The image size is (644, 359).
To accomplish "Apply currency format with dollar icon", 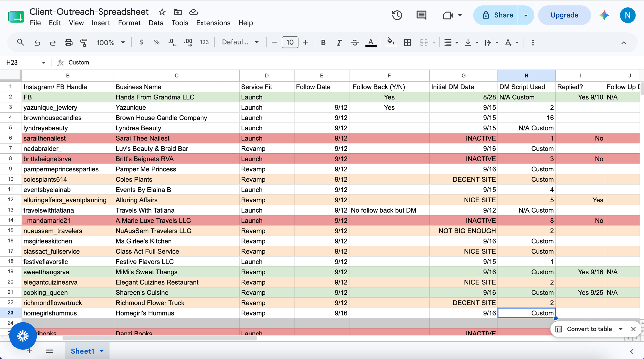I will (141, 42).
